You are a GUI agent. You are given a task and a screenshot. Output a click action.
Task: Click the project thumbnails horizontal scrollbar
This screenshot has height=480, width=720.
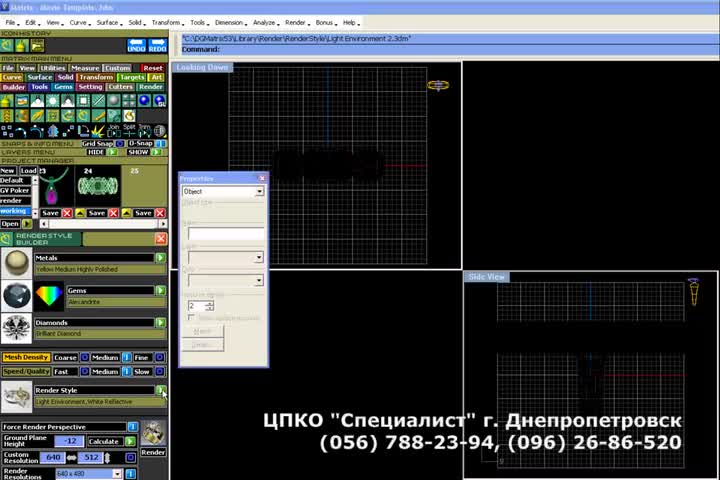(104, 224)
